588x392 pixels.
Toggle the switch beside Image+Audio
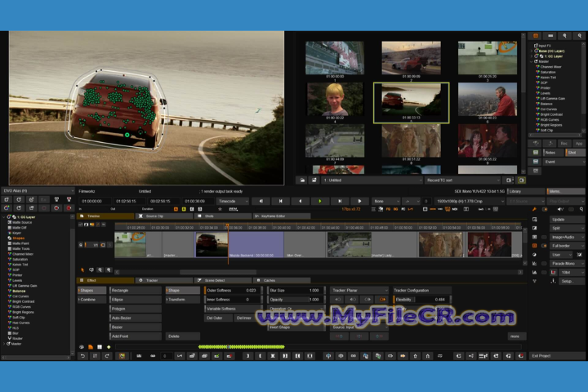tap(544, 237)
